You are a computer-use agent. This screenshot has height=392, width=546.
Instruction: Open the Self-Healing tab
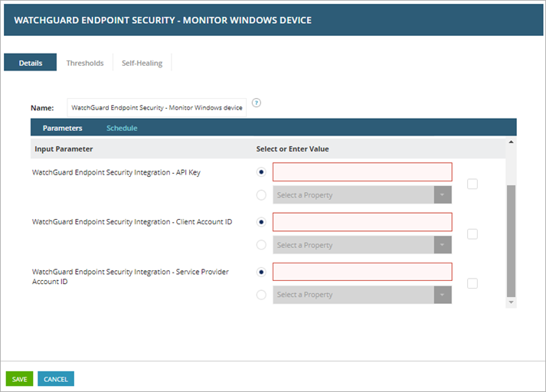coord(142,63)
